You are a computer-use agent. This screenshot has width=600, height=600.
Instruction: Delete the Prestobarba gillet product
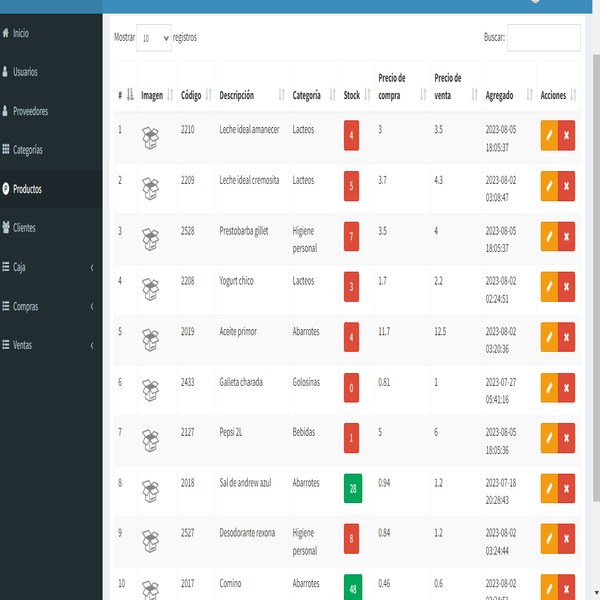click(x=566, y=236)
